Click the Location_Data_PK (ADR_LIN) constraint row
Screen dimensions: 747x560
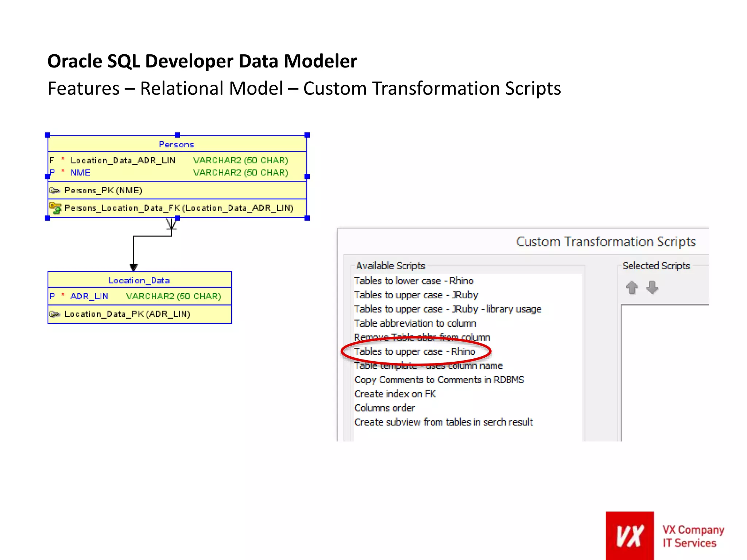(x=140, y=314)
